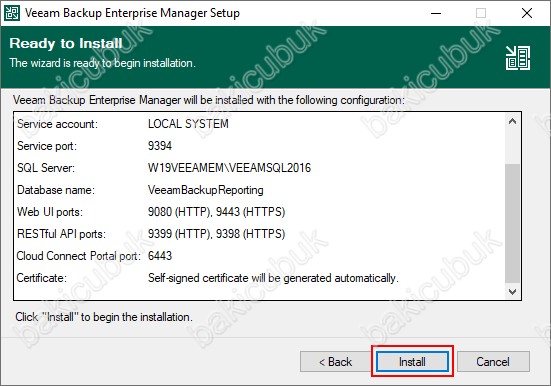This screenshot has height=386, width=551.
Task: Click the installer graphic in the green header
Action: 518,58
